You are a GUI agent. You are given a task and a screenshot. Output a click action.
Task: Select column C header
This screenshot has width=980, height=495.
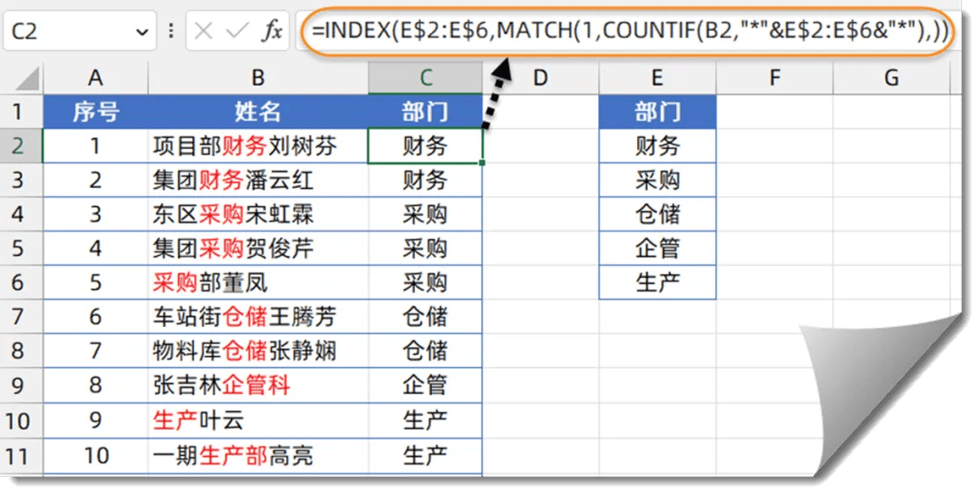tap(425, 78)
